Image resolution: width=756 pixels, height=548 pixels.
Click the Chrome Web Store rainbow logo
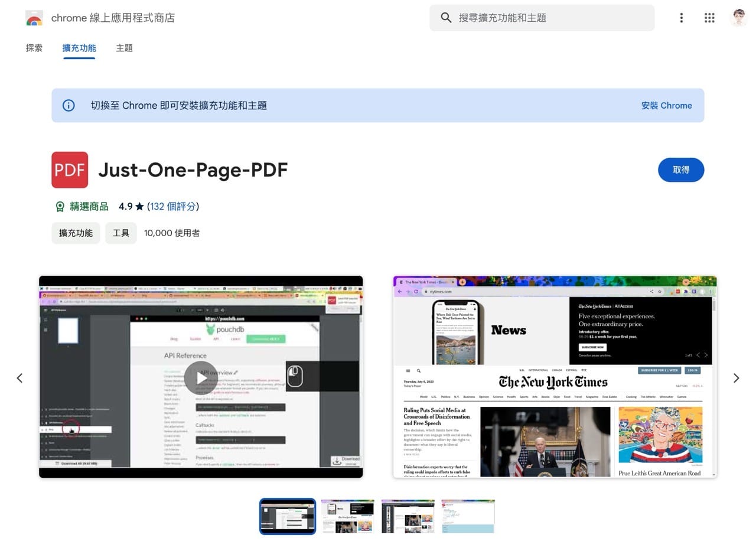pyautogui.click(x=34, y=18)
